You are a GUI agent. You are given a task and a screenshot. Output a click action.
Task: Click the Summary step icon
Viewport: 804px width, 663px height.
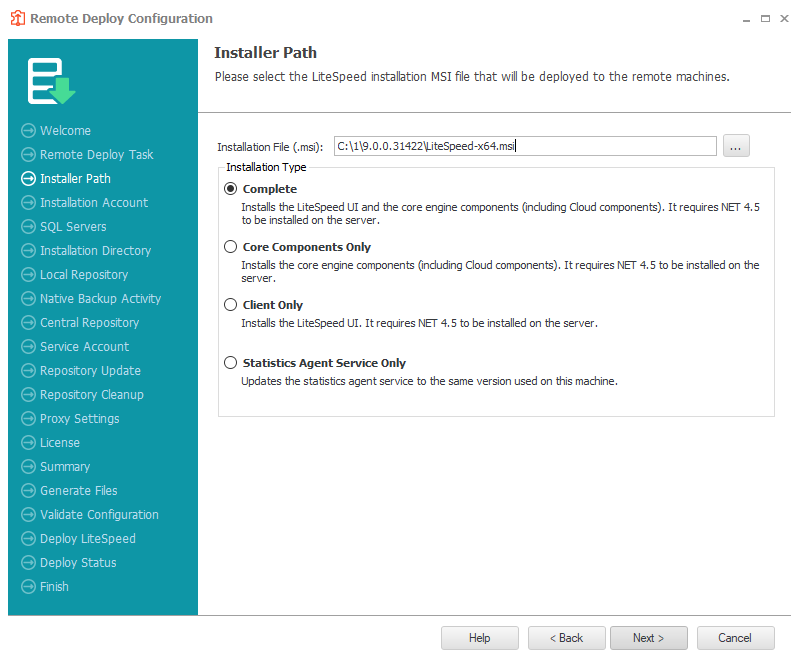coord(28,467)
